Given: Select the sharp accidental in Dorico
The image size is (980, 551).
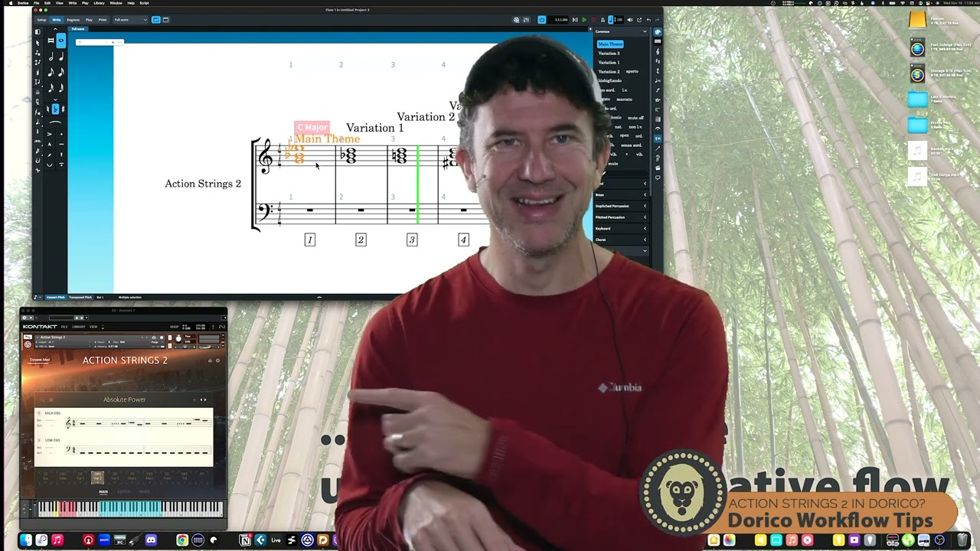Looking at the screenshot, I should (x=64, y=109).
